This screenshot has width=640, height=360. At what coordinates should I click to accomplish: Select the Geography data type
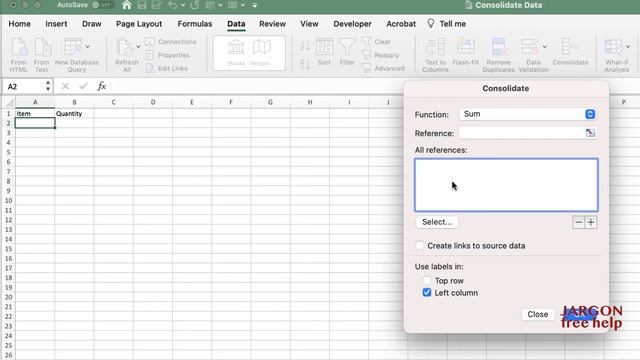262,53
